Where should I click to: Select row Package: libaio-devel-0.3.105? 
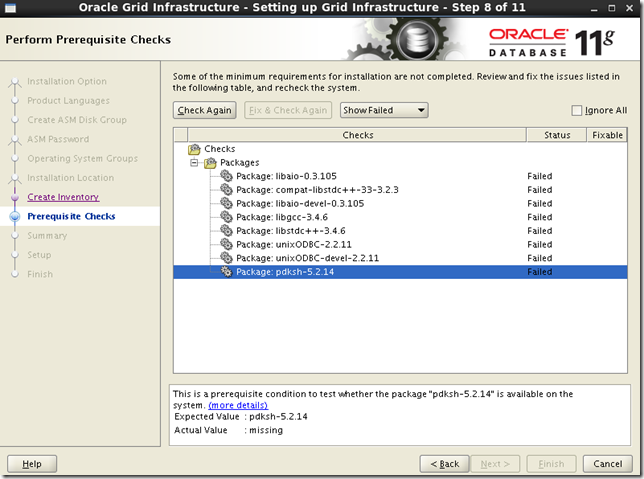click(x=400, y=203)
